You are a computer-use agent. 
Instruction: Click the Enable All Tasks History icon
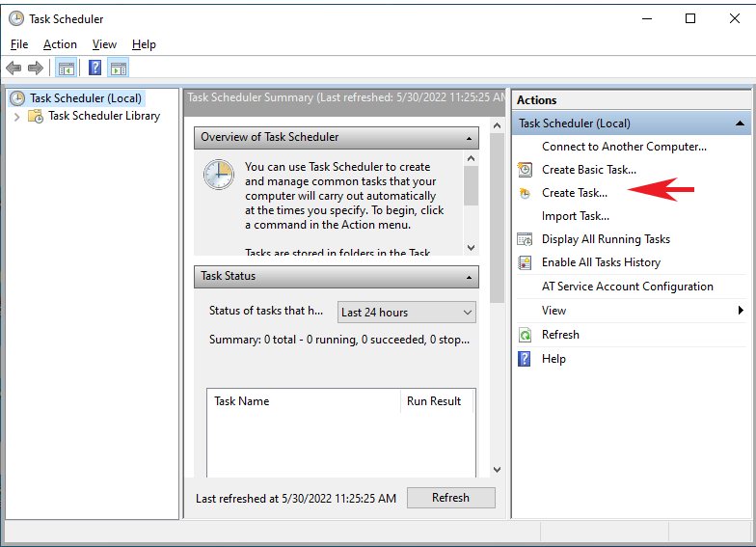click(525, 262)
